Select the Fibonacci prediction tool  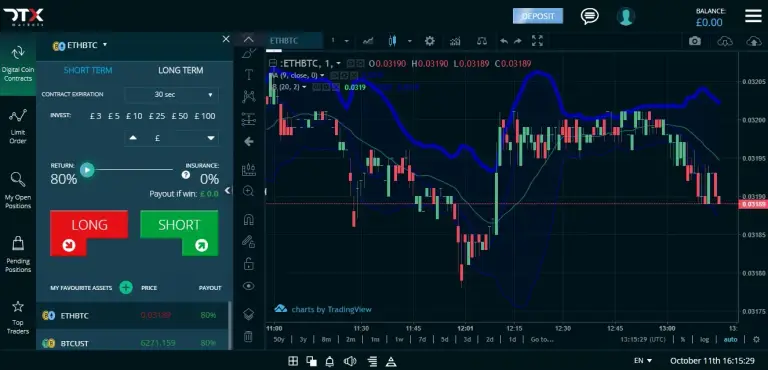[249, 119]
